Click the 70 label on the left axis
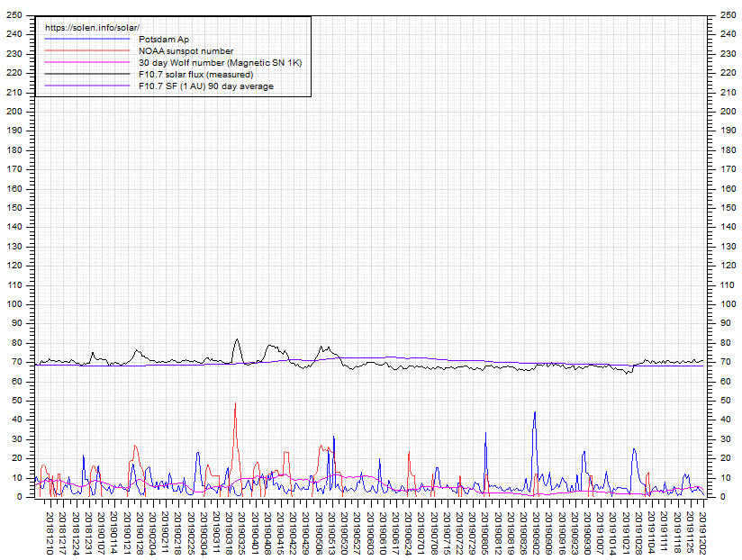This screenshot has height=560, width=742. coord(16,362)
